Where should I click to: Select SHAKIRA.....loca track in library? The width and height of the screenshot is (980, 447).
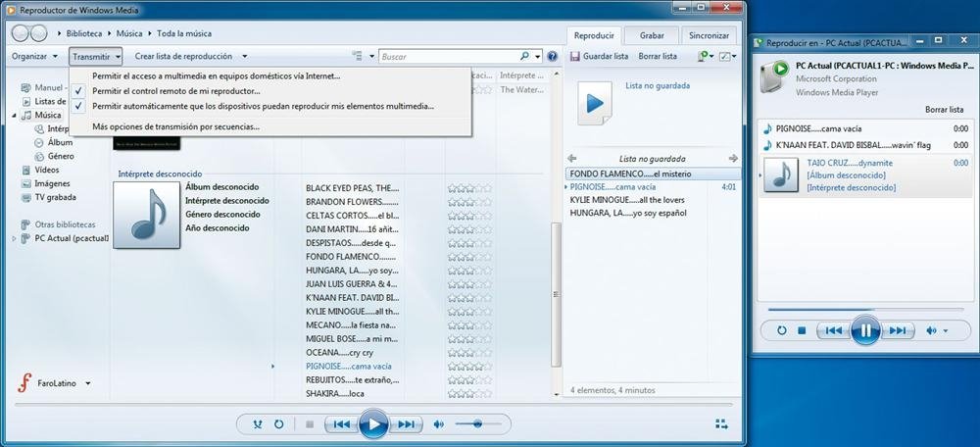(335, 394)
